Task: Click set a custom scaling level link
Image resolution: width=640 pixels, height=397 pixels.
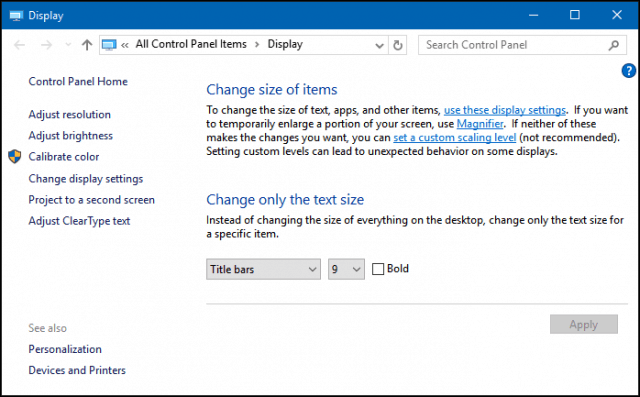Action: tap(455, 138)
